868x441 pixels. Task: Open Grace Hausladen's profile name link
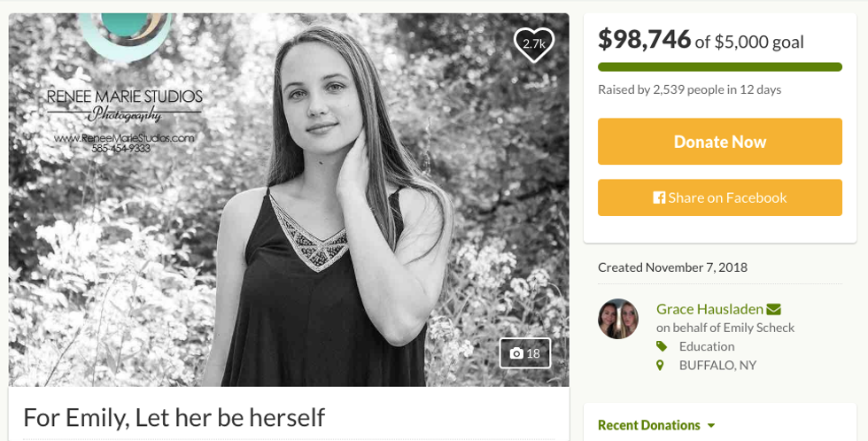[x=709, y=309]
